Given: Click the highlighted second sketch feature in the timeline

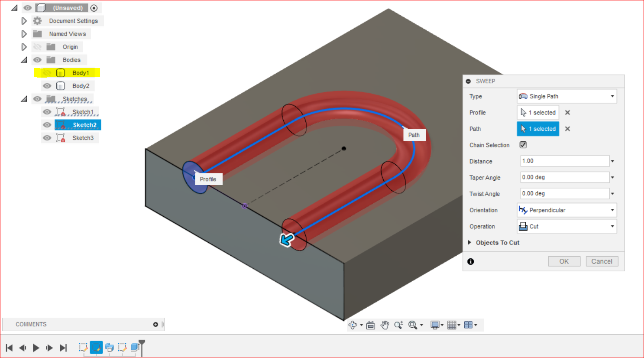Looking at the screenshot, I should 96,347.
